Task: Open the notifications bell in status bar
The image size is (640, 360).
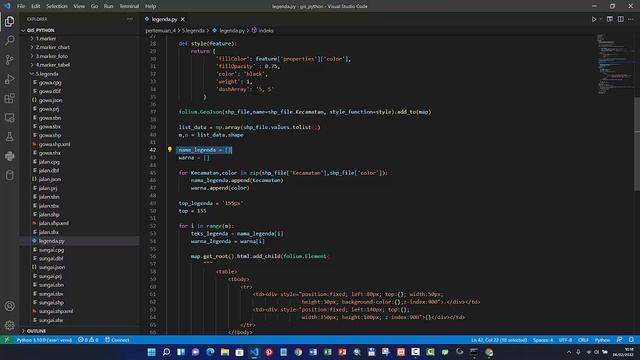Action: coord(631,340)
